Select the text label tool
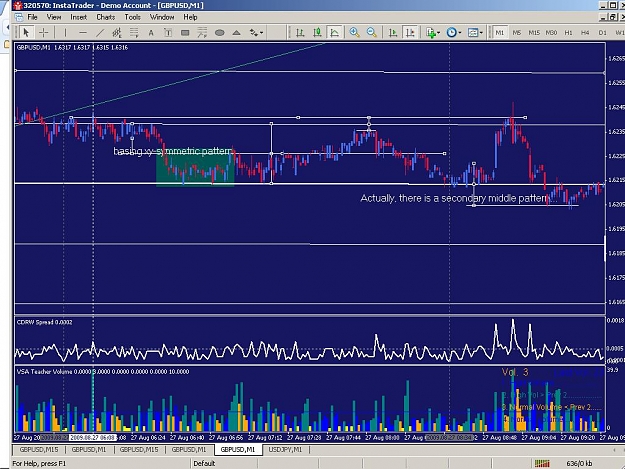This screenshot has height=469, width=625. [x=168, y=33]
